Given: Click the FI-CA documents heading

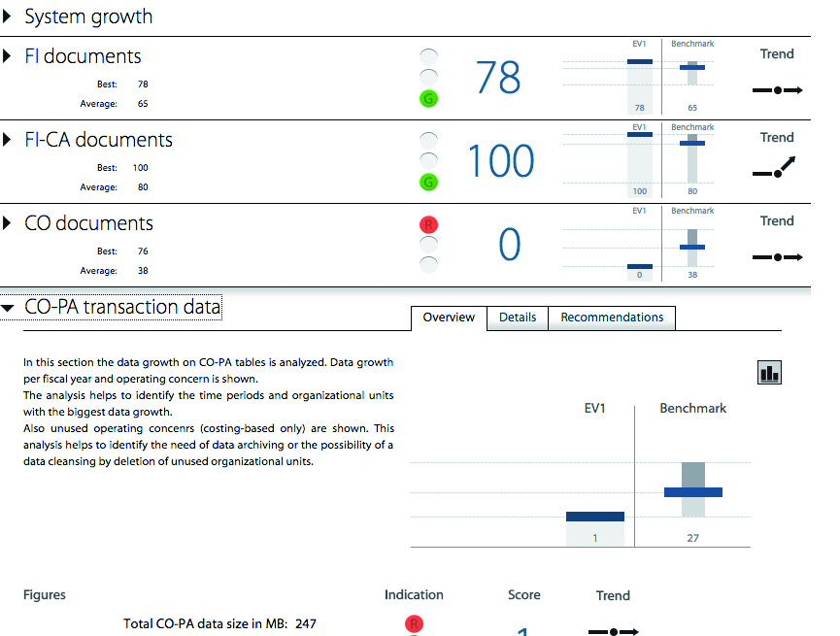Looking at the screenshot, I should point(98,140).
